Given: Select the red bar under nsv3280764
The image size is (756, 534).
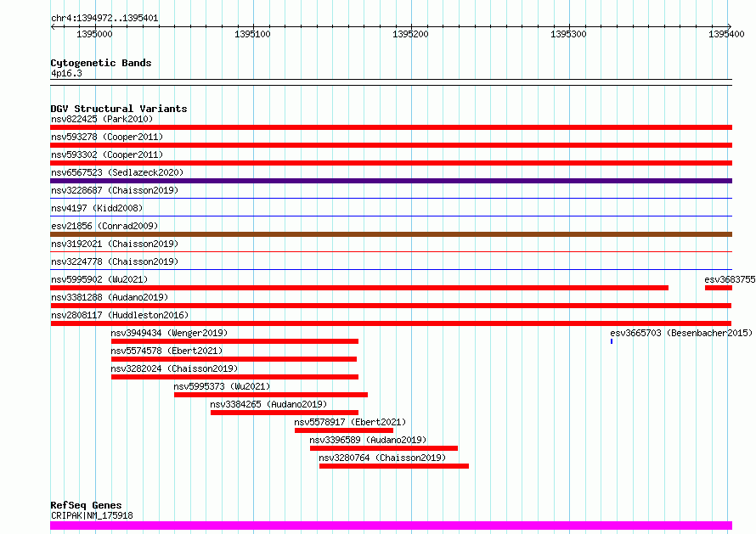Looking at the screenshot, I should (394, 466).
